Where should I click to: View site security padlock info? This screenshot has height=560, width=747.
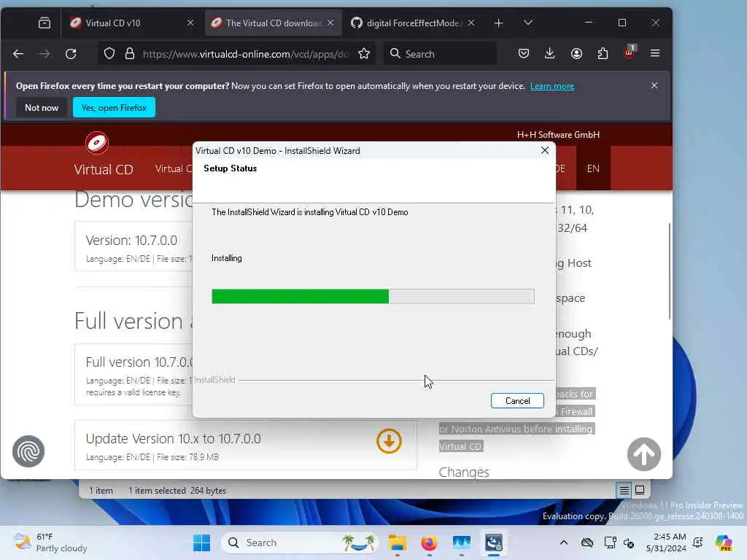[x=130, y=54]
